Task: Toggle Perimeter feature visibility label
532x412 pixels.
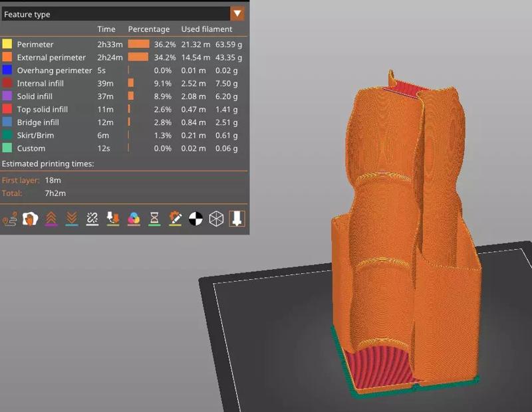Action: [35, 45]
